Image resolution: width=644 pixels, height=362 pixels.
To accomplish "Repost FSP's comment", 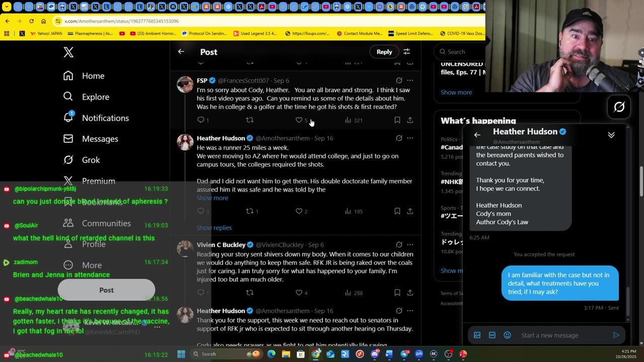I will (x=250, y=120).
